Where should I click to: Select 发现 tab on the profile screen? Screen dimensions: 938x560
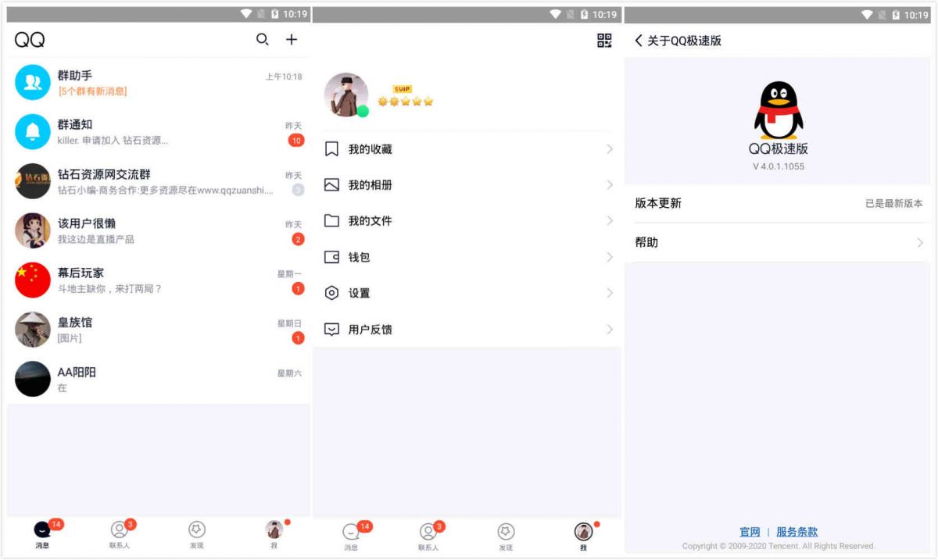tap(506, 536)
